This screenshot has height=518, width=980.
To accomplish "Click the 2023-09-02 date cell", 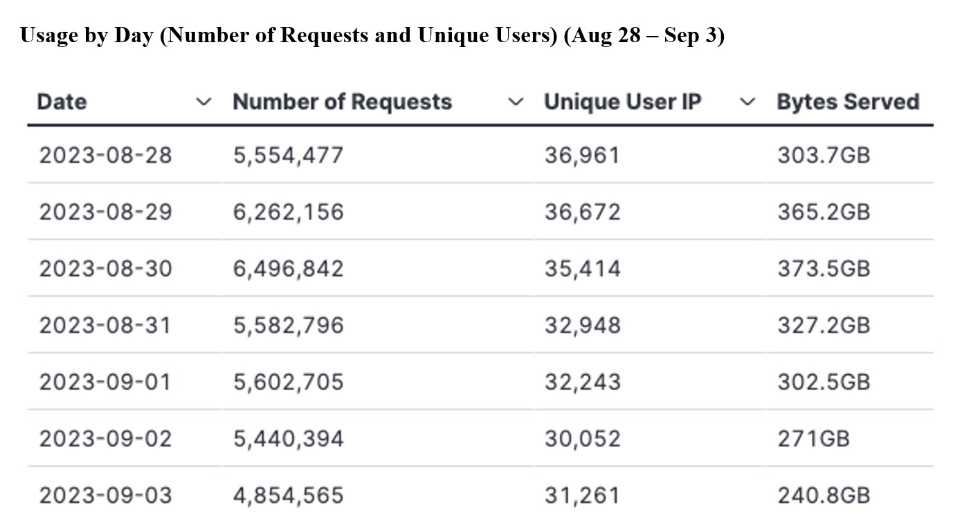I will coord(105,438).
